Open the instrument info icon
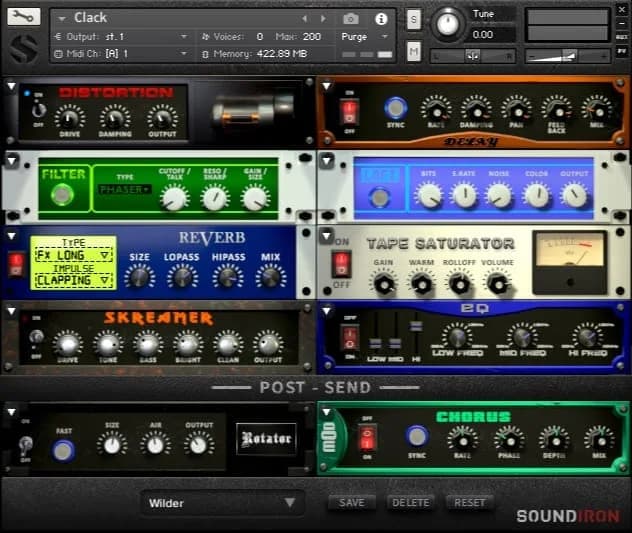The image size is (632, 533). (x=381, y=19)
